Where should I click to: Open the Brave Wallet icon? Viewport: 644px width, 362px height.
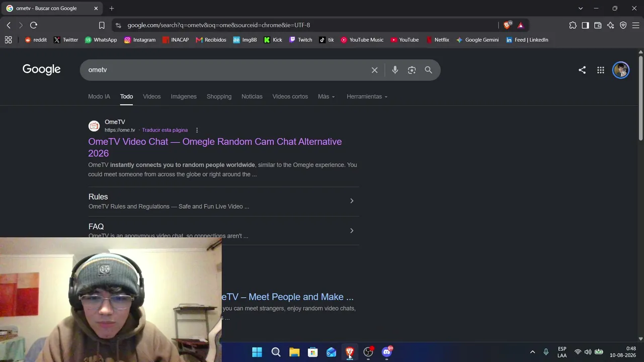click(598, 25)
